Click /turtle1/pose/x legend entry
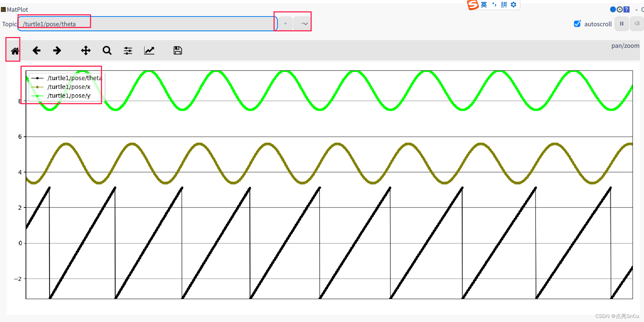Screen dimensions: 644x322 click(61, 87)
